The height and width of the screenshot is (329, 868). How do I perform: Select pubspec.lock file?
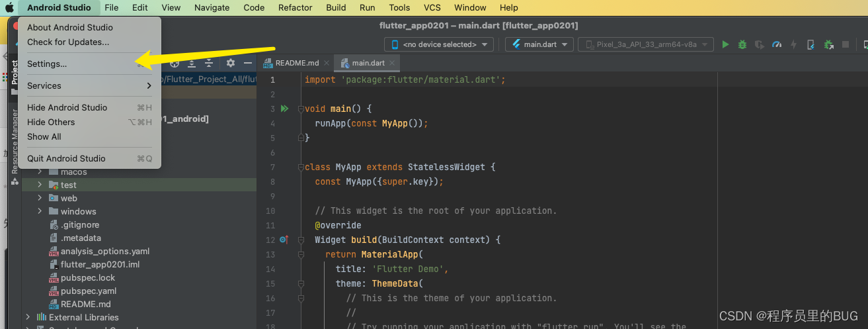pyautogui.click(x=88, y=277)
